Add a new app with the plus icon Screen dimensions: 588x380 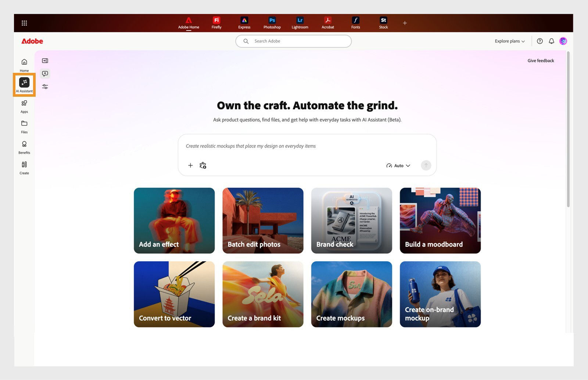(405, 23)
